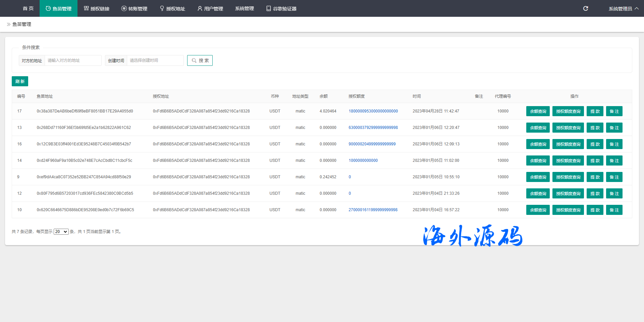Click 余额查询 for record number 17
Screen dimensions: 644x322
pyautogui.click(x=538, y=111)
